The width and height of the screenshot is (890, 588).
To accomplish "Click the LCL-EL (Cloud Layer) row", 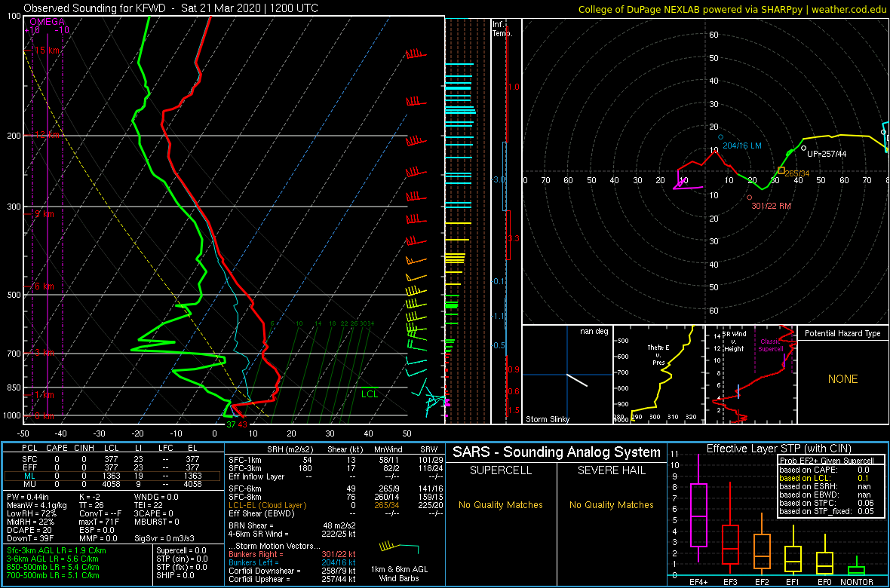I will tap(335, 505).
